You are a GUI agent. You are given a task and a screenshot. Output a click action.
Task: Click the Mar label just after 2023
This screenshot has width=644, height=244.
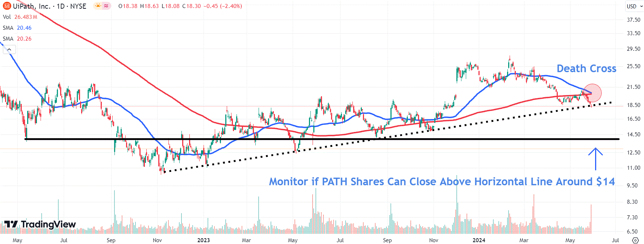[246, 240]
